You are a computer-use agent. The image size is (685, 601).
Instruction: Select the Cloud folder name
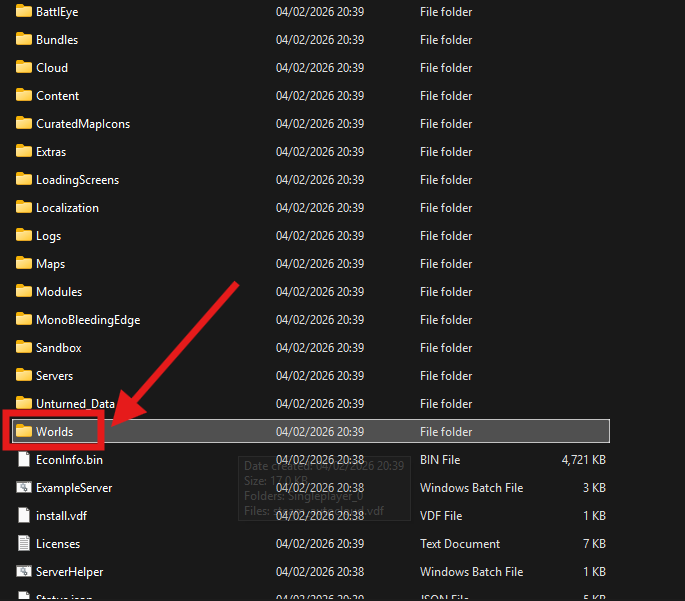point(52,68)
